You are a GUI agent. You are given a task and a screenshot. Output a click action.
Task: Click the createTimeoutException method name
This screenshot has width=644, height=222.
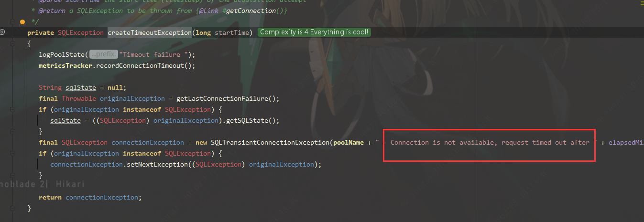[x=150, y=32]
